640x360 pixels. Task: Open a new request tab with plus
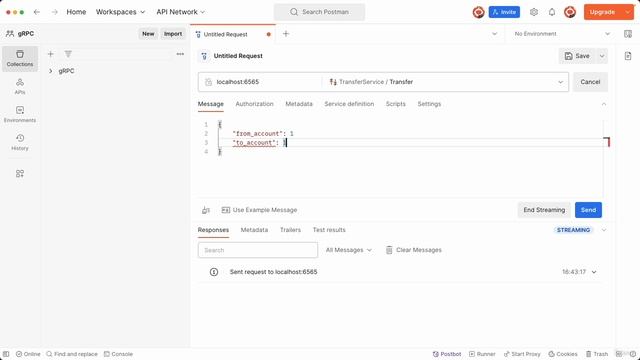coord(286,34)
